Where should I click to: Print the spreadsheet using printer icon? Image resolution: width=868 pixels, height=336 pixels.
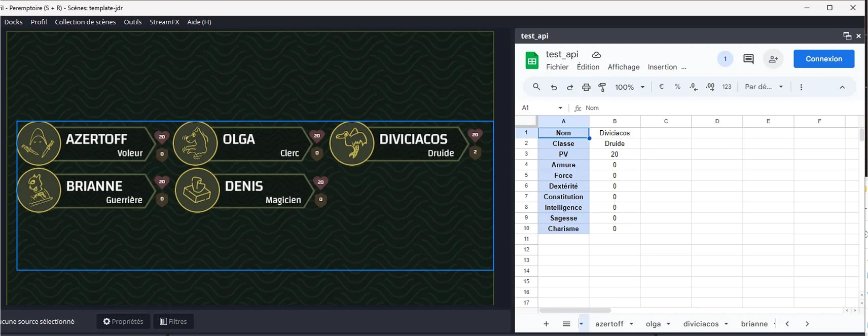pos(586,87)
